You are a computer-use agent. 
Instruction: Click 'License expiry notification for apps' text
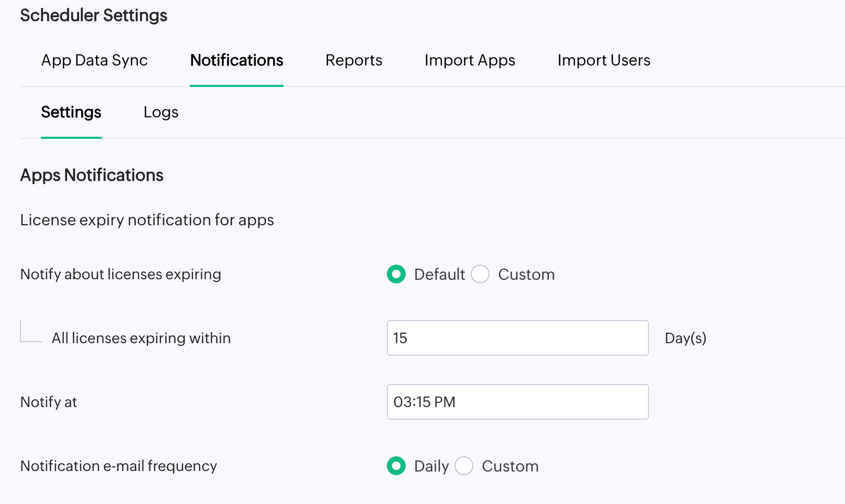tap(147, 220)
